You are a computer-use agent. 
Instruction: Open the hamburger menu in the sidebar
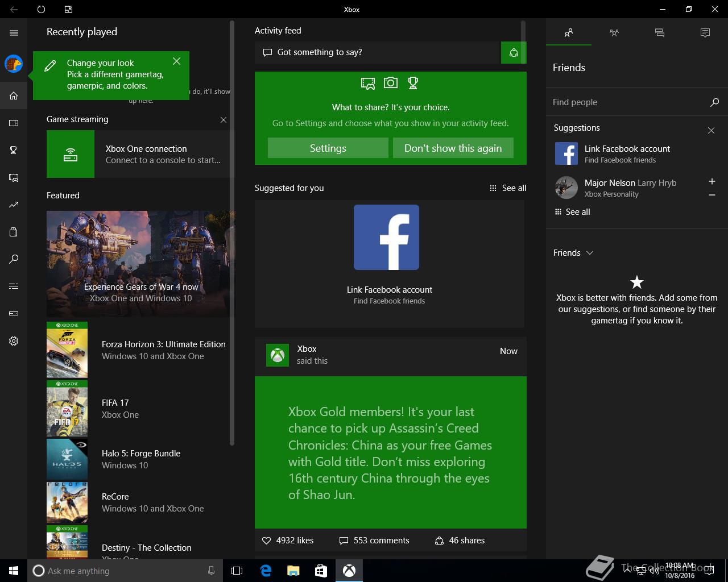tap(14, 33)
